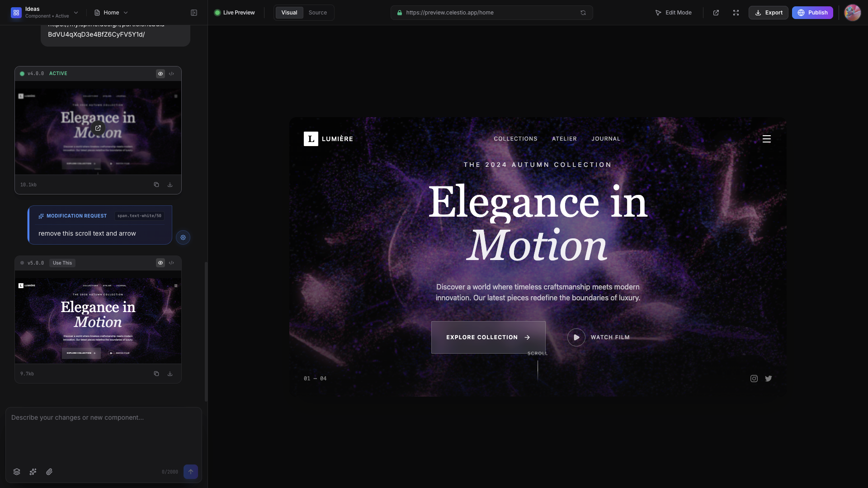Viewport: 868px width, 488px height.
Task: Toggle preview eye for v4.0.0
Action: tap(160, 74)
